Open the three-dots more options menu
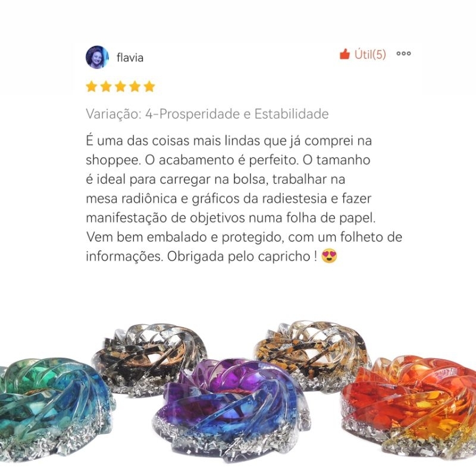 pos(403,54)
